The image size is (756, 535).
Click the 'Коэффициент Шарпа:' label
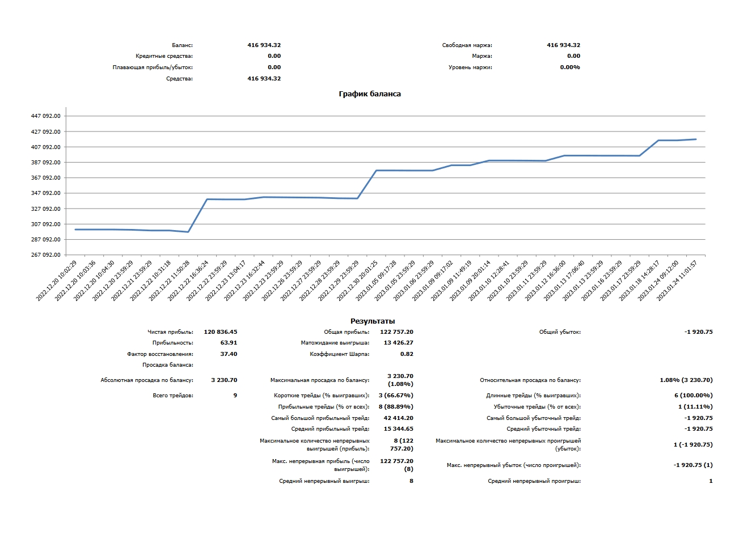coord(340,354)
